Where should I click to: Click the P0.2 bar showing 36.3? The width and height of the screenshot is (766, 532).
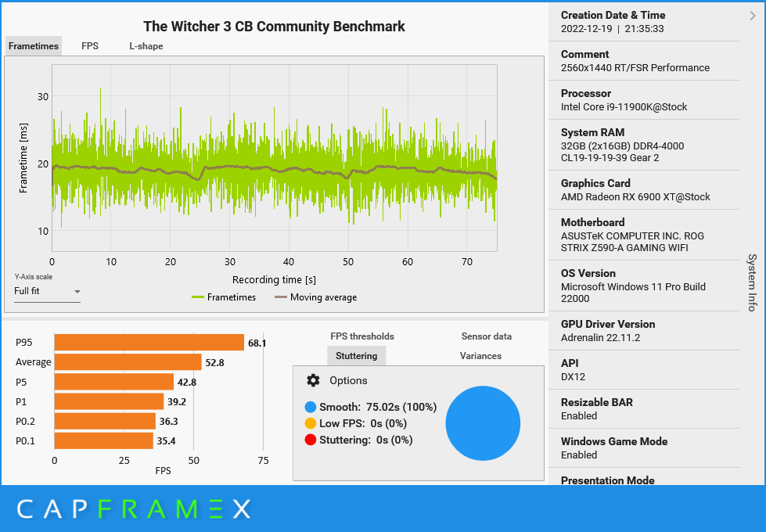(105, 421)
